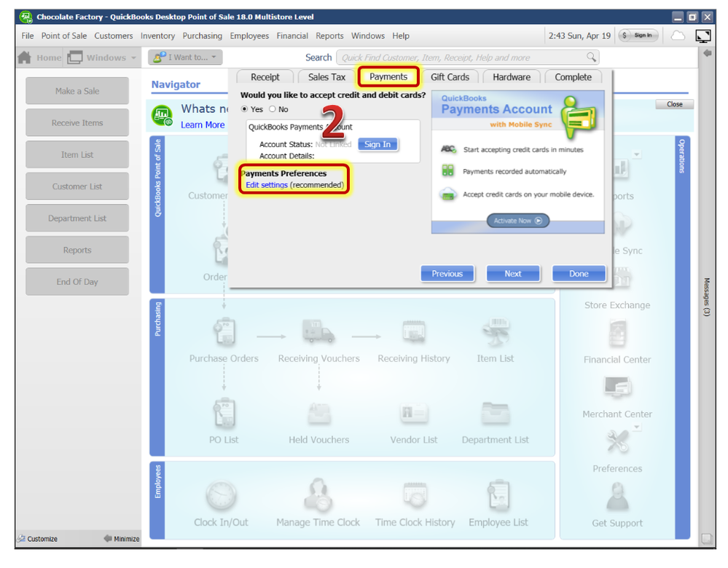The height and width of the screenshot is (568, 728).
Task: Click the Next button
Action: 513,273
